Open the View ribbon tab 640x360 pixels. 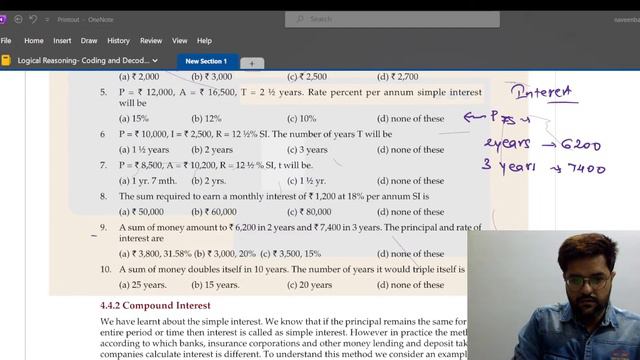point(180,41)
